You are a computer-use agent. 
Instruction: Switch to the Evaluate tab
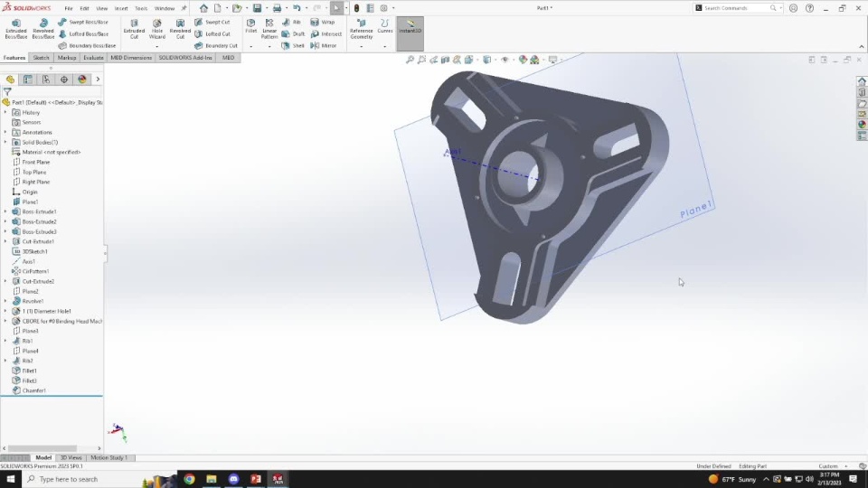point(93,58)
